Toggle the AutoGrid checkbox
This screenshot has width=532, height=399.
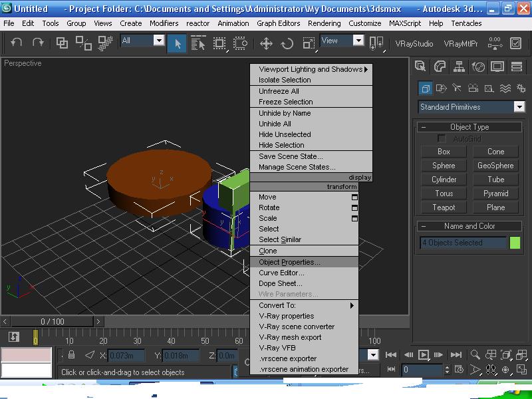click(x=442, y=138)
